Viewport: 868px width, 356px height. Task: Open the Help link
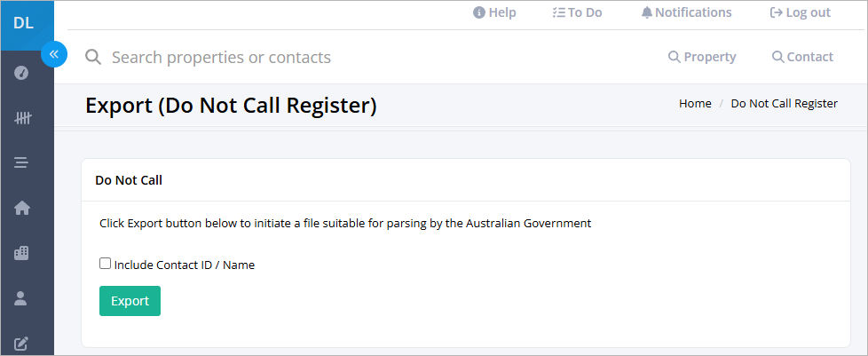(x=494, y=12)
